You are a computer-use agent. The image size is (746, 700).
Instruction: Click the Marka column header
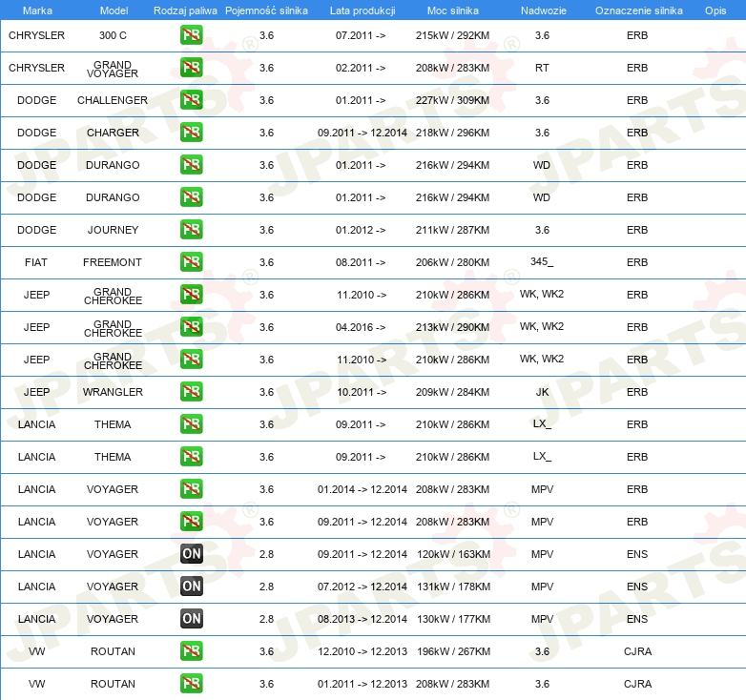[x=36, y=10]
